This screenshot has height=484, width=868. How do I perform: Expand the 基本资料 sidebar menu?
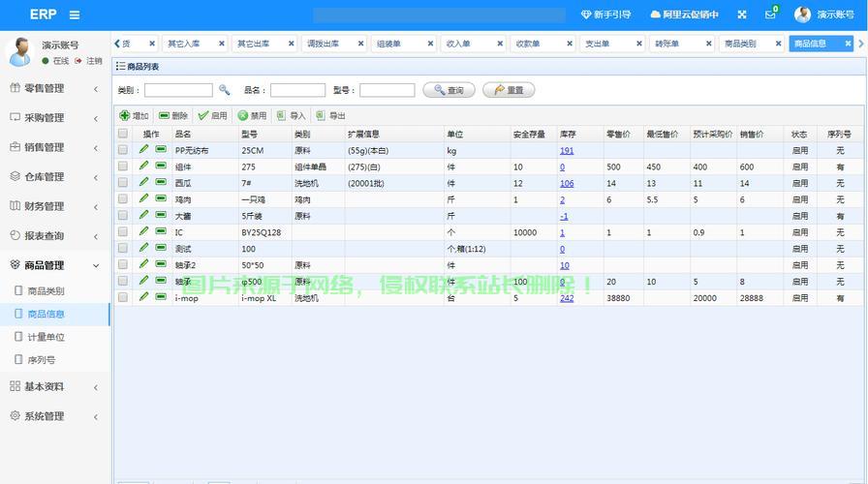55,386
